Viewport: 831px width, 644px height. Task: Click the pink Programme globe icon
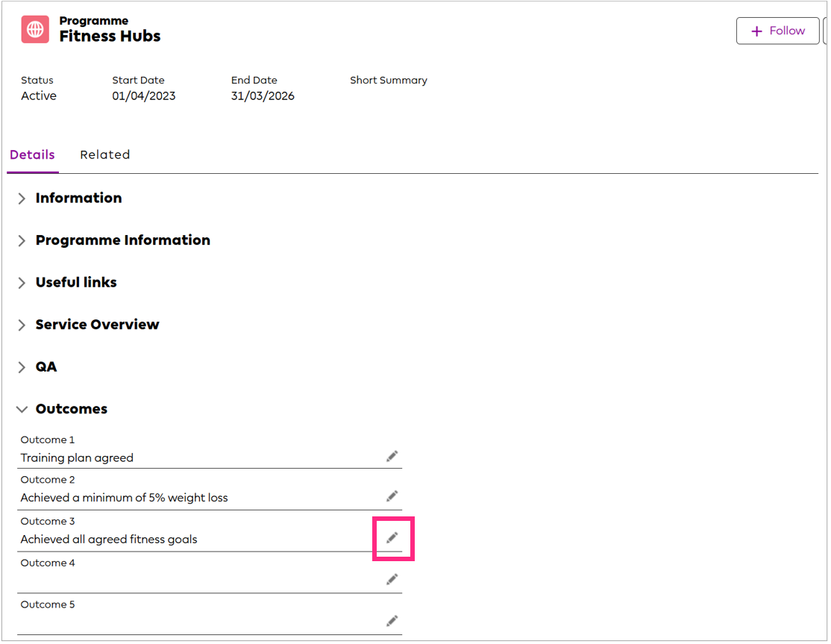click(34, 29)
